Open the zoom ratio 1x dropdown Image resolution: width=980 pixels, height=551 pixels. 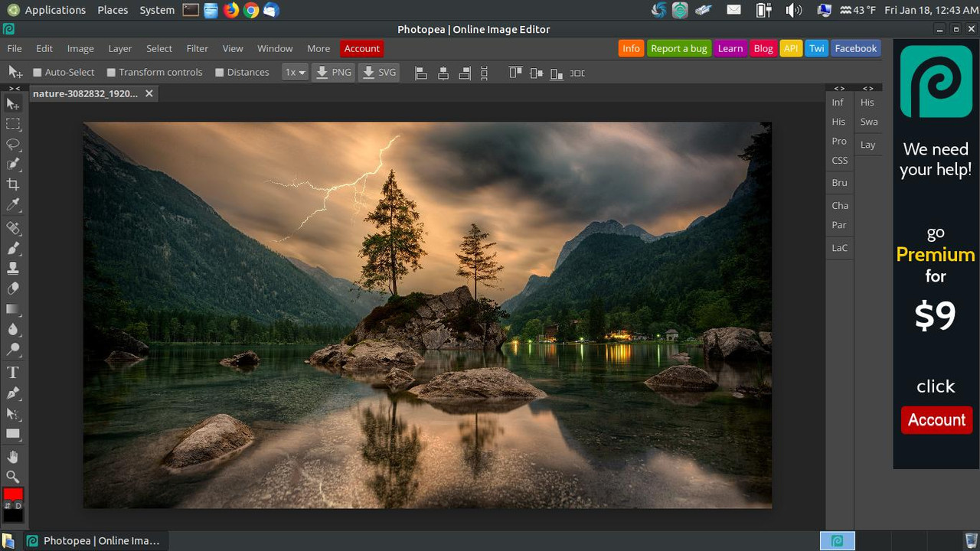(295, 72)
